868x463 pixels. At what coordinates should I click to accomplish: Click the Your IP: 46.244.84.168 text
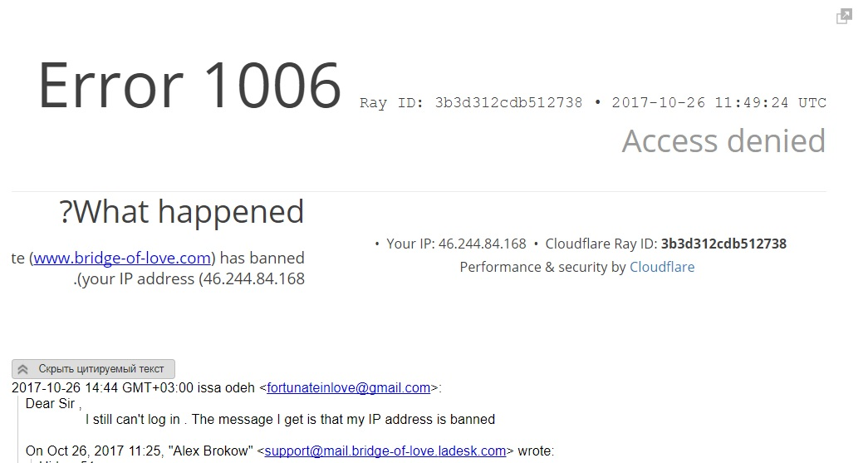coord(456,244)
